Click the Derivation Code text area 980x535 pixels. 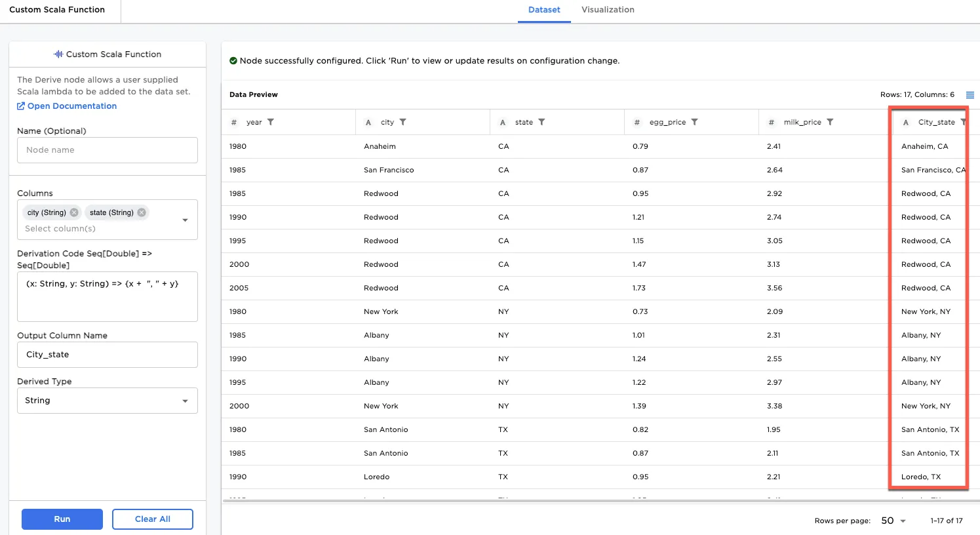click(108, 296)
